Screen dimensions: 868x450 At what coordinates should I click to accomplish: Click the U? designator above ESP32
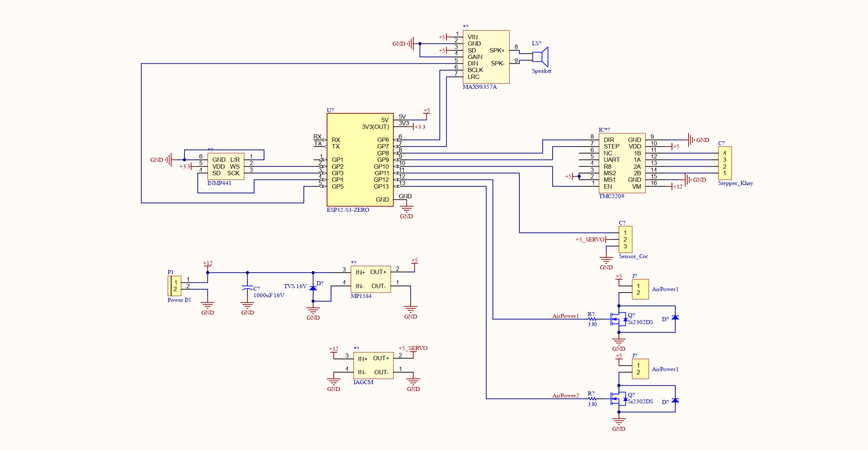click(330, 110)
